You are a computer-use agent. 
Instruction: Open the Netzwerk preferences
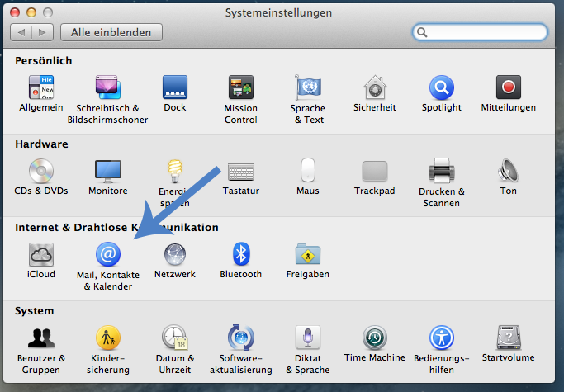[x=174, y=255]
